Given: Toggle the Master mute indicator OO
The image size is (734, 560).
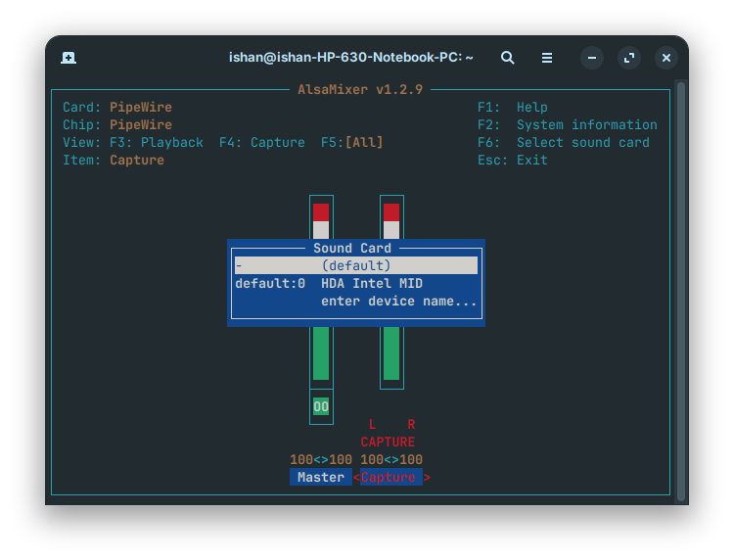Looking at the screenshot, I should pos(321,406).
